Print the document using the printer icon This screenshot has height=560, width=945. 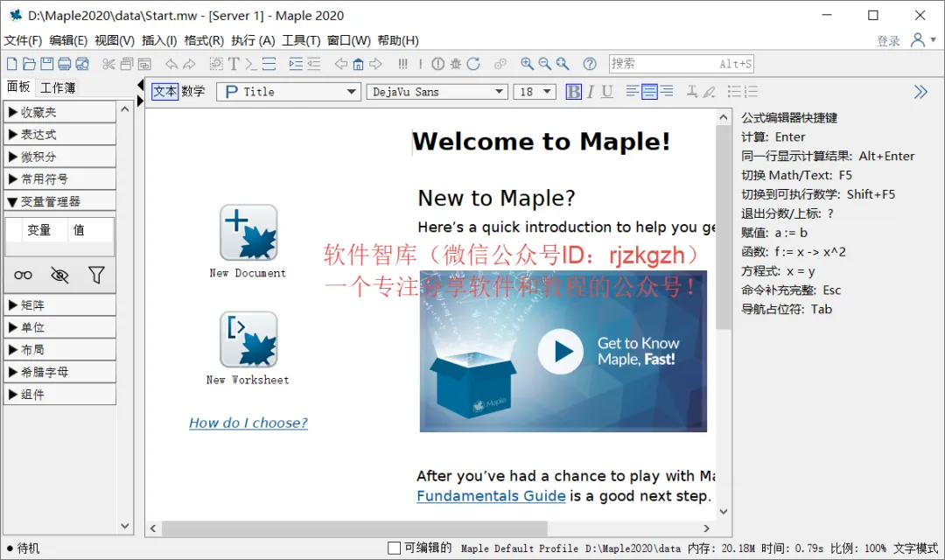(65, 64)
